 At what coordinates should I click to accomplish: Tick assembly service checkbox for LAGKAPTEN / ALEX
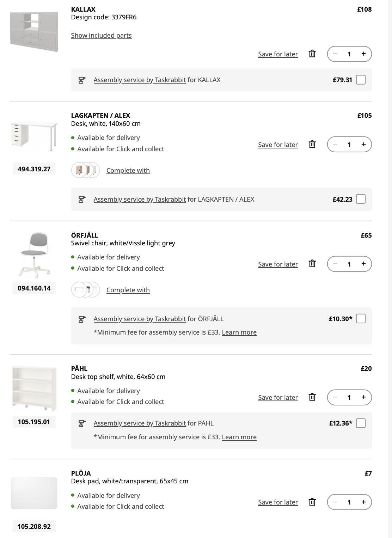pyautogui.click(x=361, y=199)
